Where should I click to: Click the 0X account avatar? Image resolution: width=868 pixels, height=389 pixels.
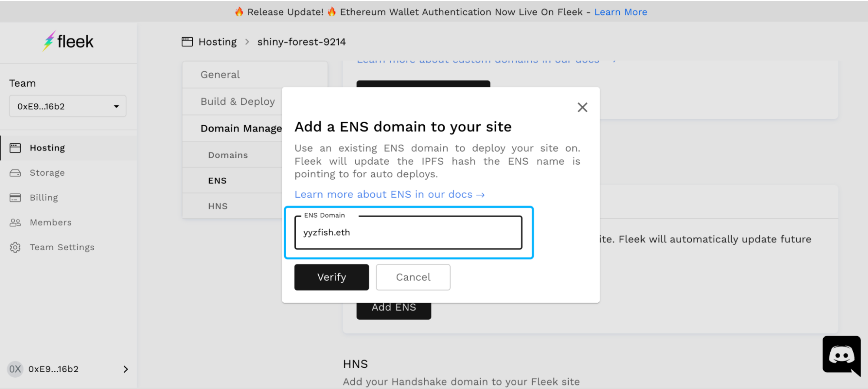tap(15, 369)
